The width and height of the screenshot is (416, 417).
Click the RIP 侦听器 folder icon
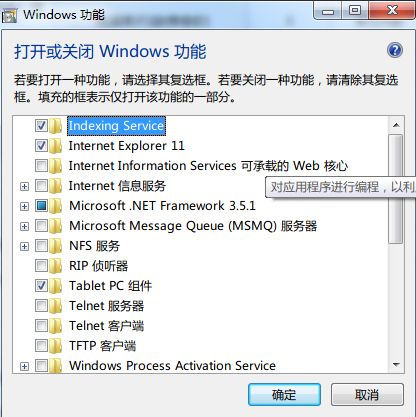[56, 266]
